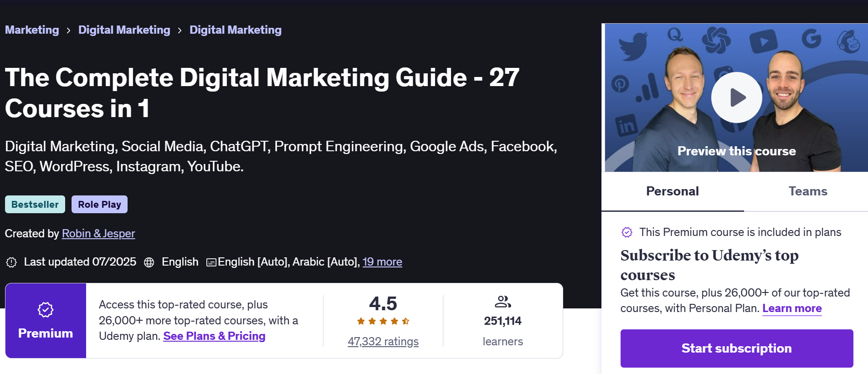
Task: Click the Role Play badge
Action: (x=99, y=205)
